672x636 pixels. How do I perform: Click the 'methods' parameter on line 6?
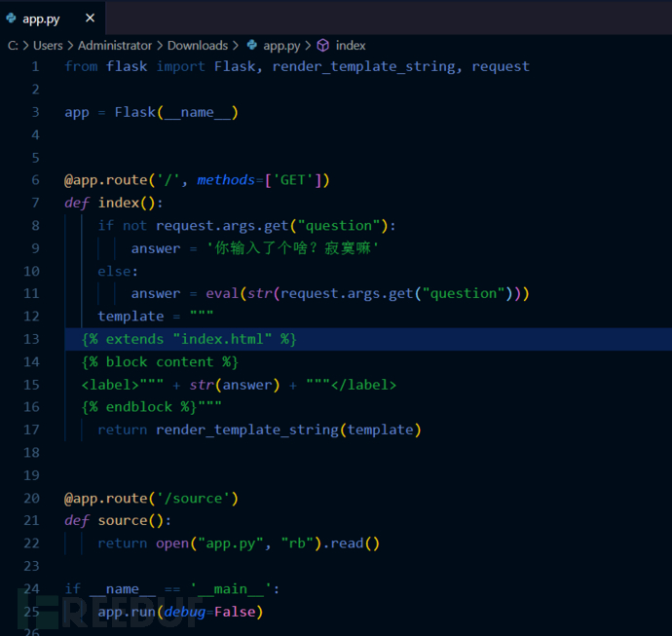point(226,180)
